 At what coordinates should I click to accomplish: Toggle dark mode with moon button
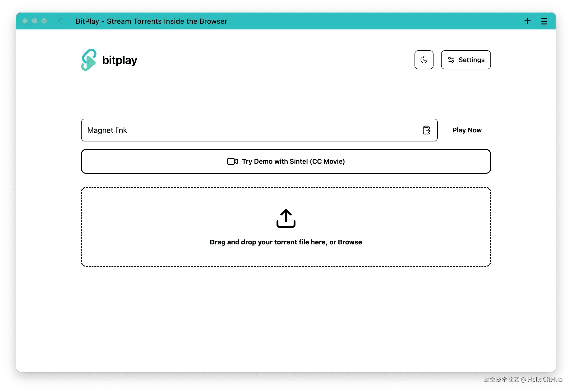coord(424,60)
